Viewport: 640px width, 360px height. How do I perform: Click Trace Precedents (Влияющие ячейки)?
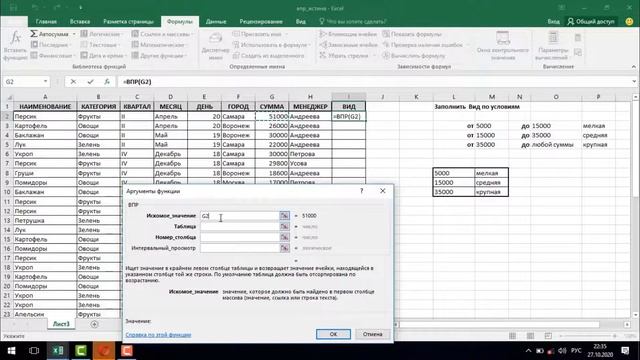tap(348, 34)
